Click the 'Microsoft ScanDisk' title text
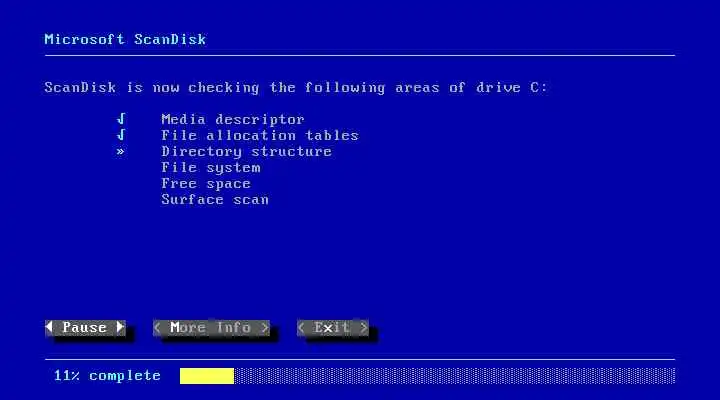The width and height of the screenshot is (720, 400). click(125, 39)
